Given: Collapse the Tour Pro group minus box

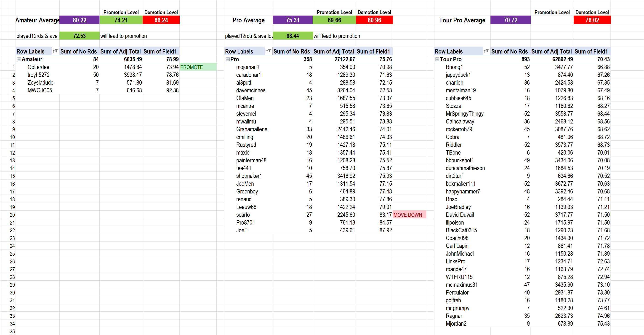Looking at the screenshot, I should [437, 59].
